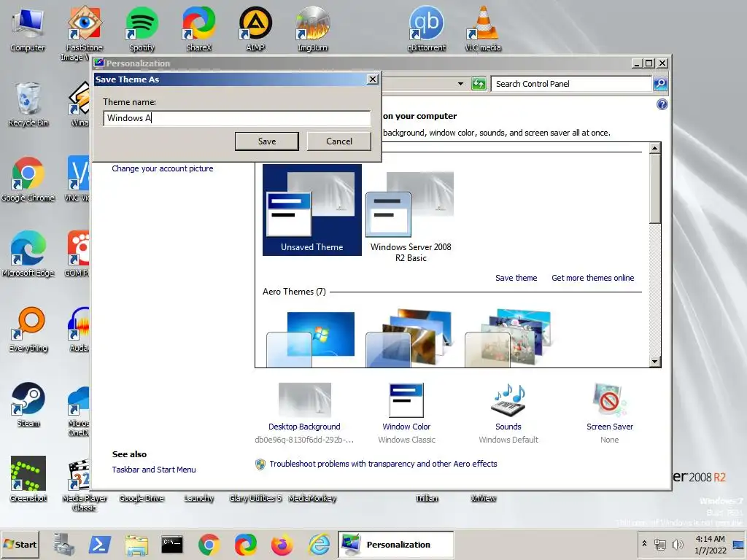Image resolution: width=747 pixels, height=560 pixels.
Task: Open Personalization help question mark icon
Action: click(662, 104)
